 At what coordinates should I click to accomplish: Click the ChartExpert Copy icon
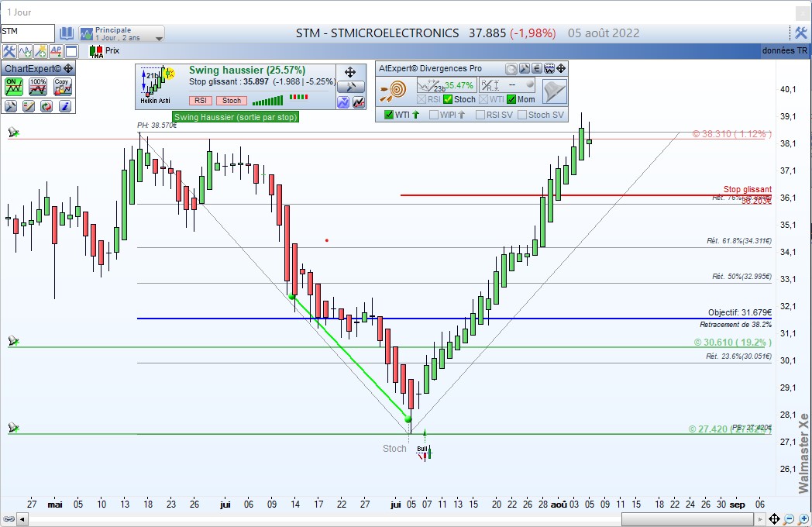point(62,87)
